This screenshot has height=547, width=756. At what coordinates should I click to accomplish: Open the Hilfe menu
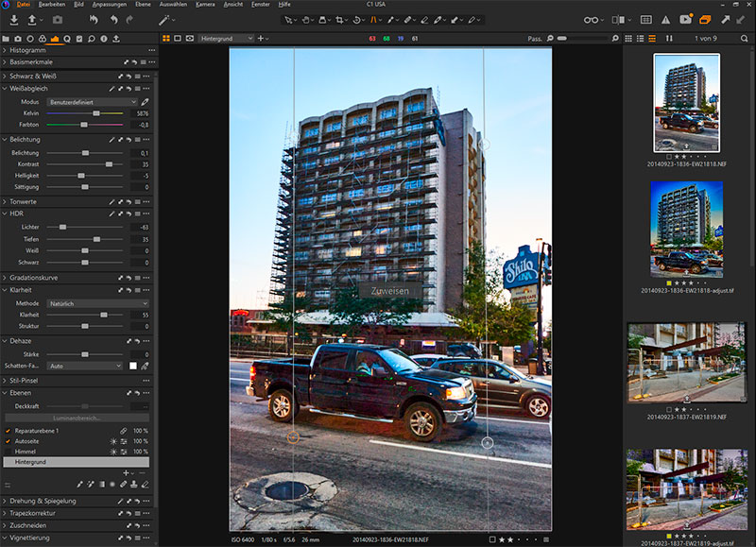[x=284, y=5]
